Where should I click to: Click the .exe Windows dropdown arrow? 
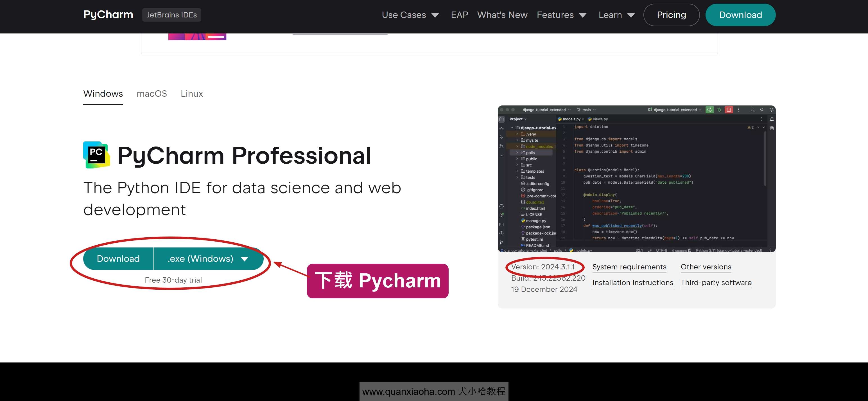click(x=245, y=258)
